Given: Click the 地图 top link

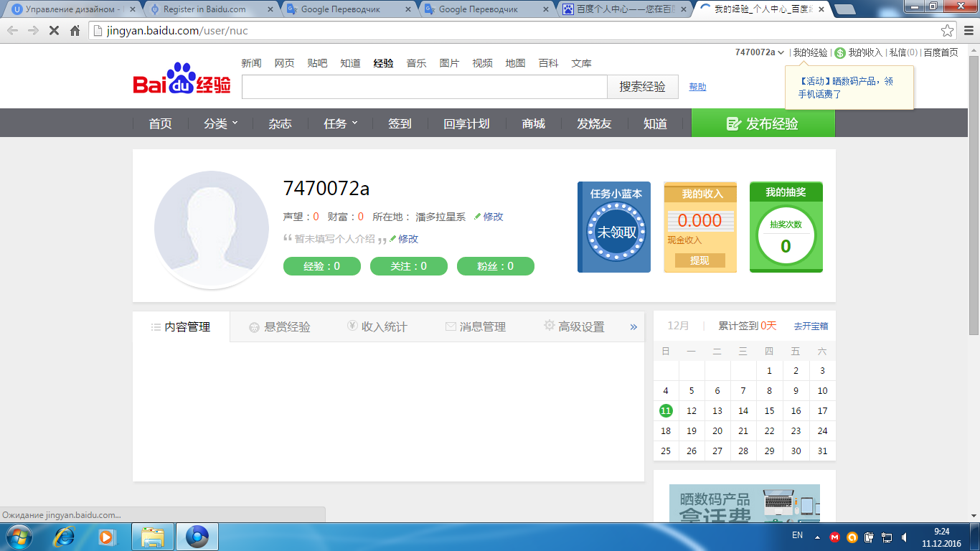Looking at the screenshot, I should point(515,63).
